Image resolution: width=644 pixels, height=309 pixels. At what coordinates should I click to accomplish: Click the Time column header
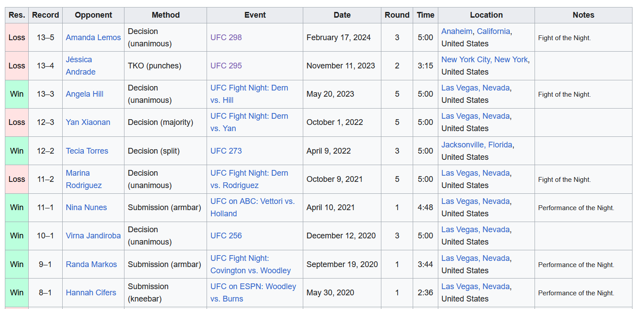(426, 15)
